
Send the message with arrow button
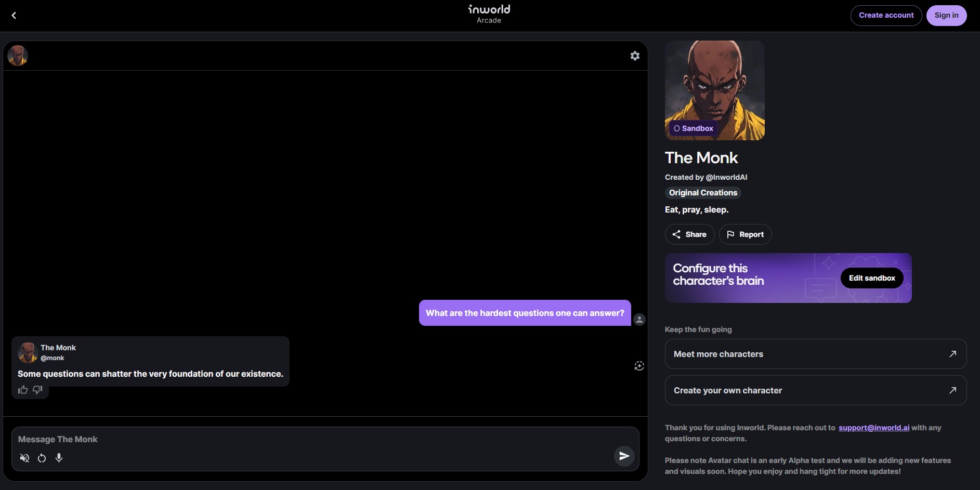coord(624,456)
